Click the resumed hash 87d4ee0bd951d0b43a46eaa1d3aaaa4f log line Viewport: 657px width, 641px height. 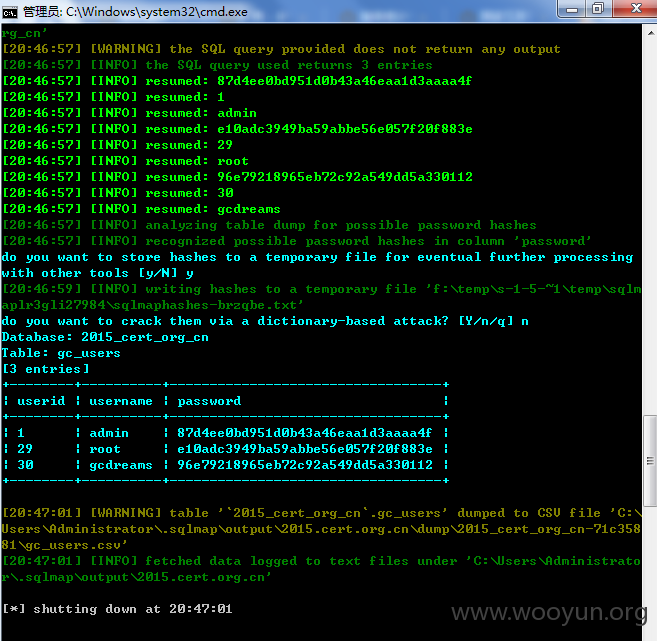[237, 81]
